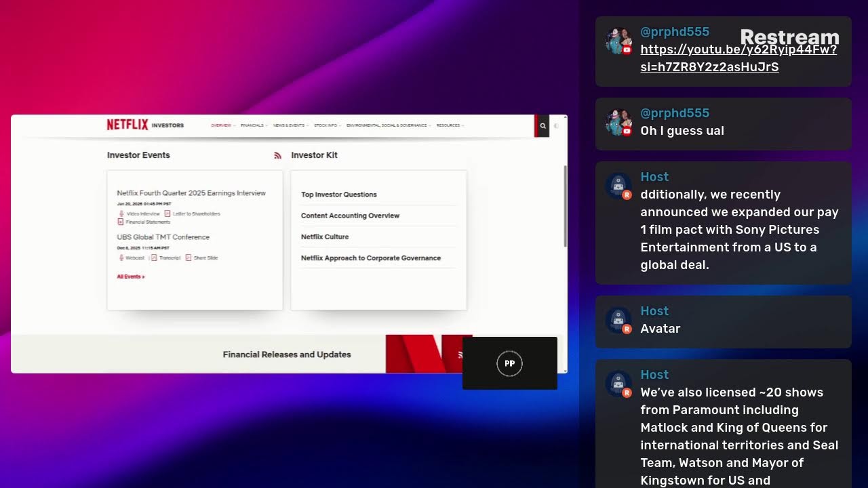Expand the Overview dropdown menu
The height and width of the screenshot is (488, 868).
[223, 125]
